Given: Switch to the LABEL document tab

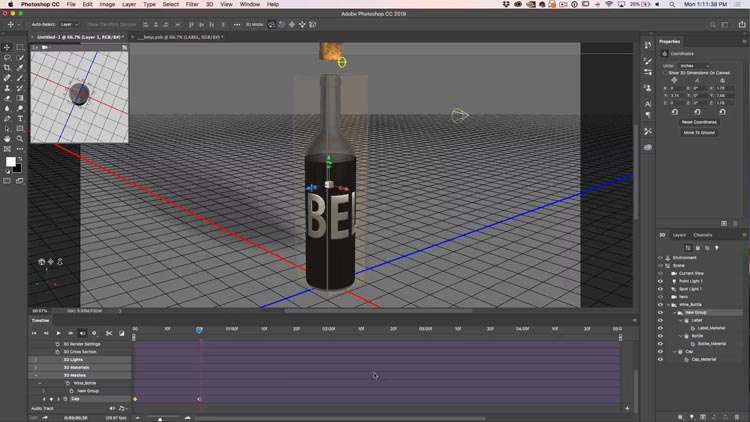Looking at the screenshot, I should pyautogui.click(x=181, y=37).
